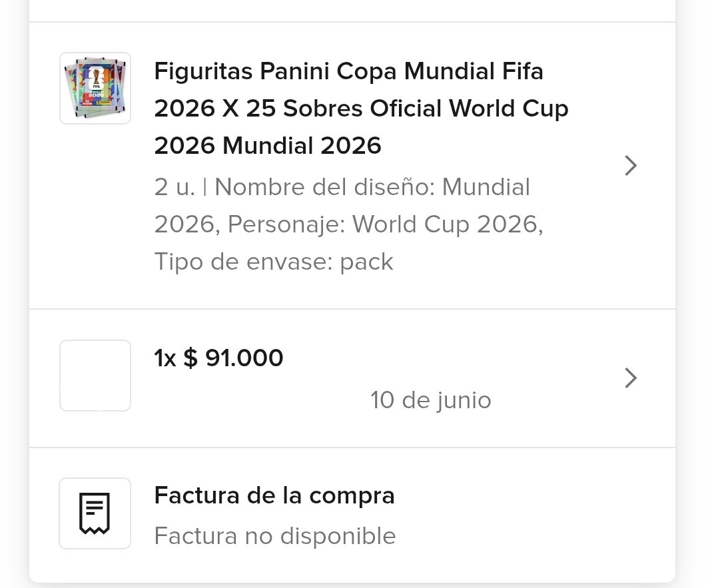The image size is (712, 588).
Task: Expand the $ 91.000 payment row chevron
Action: click(631, 378)
